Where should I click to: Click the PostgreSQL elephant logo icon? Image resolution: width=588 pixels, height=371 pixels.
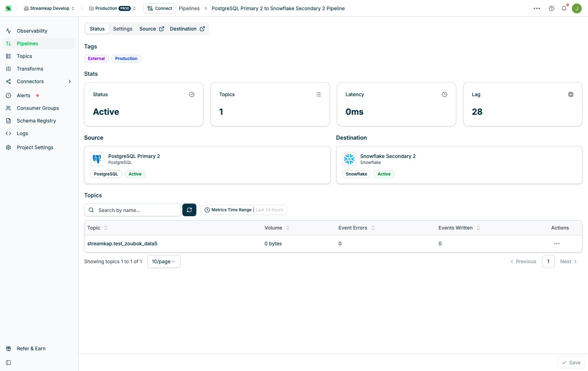(97, 159)
